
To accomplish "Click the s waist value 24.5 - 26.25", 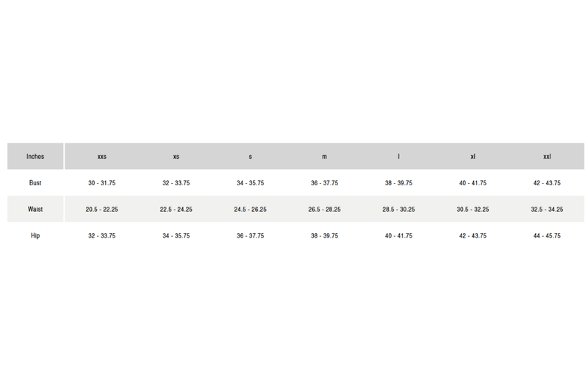I will pos(250,210).
